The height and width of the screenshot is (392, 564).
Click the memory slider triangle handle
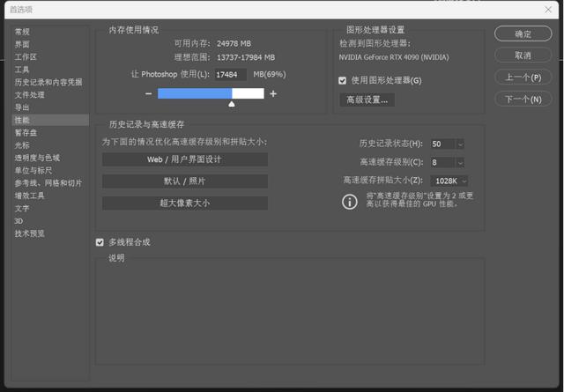[x=232, y=104]
